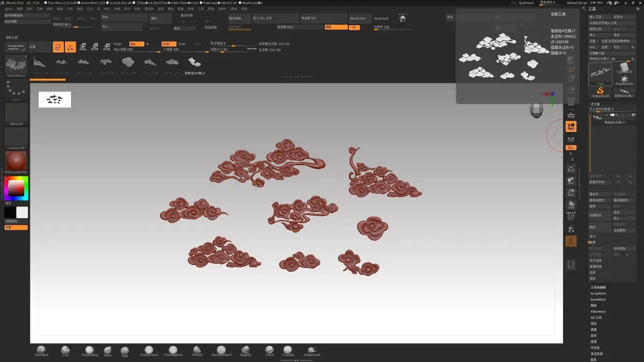
Task: Adjust the 绘制大小 64 slider
Action: 233,50
